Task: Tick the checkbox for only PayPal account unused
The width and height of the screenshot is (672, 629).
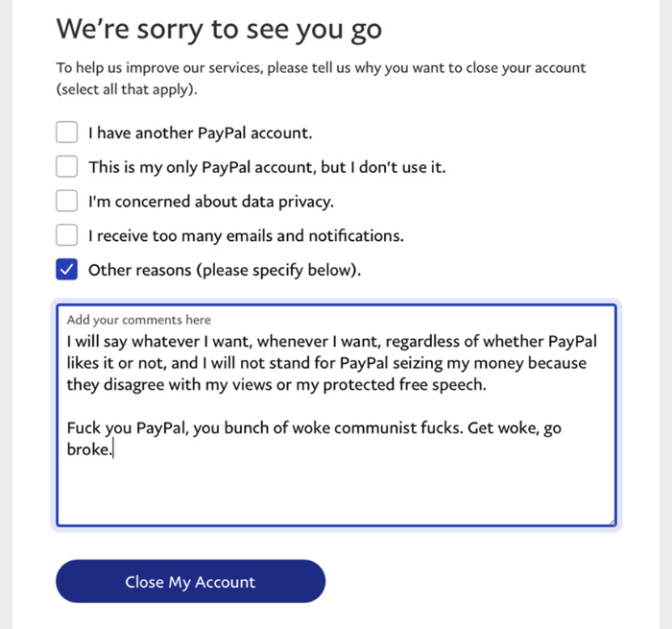Action: 66,167
